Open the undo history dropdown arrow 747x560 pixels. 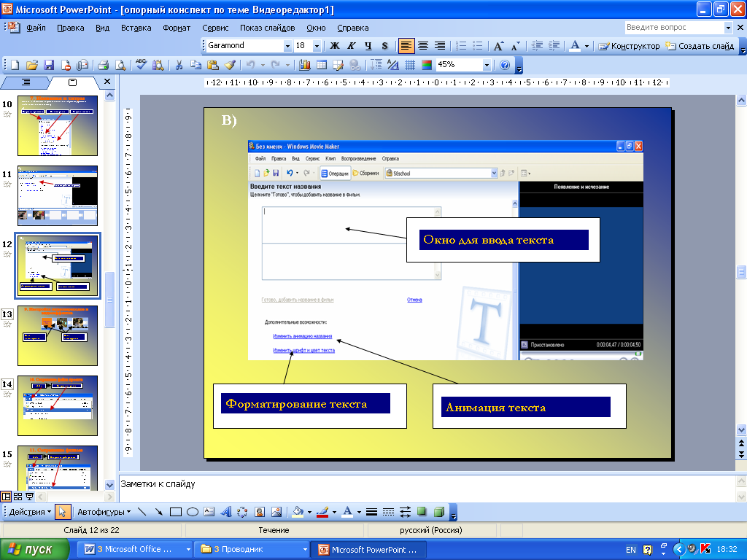pyautogui.click(x=263, y=65)
